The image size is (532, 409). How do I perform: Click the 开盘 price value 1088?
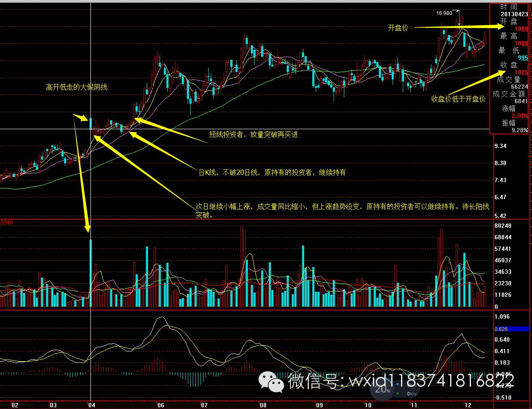521,29
